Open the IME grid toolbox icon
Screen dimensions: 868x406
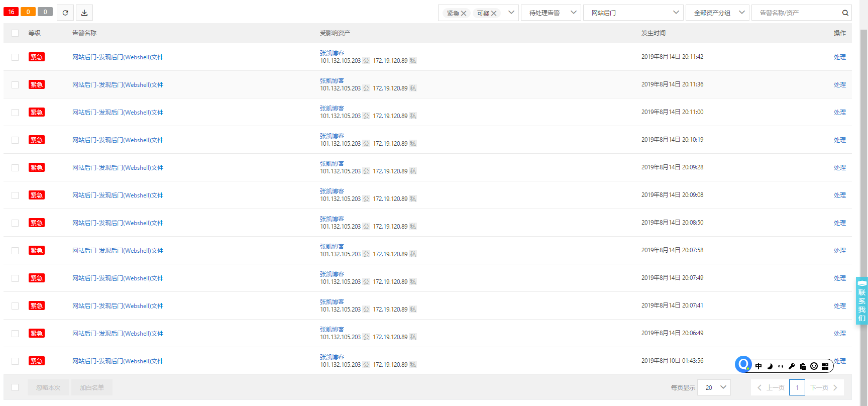[x=825, y=366]
